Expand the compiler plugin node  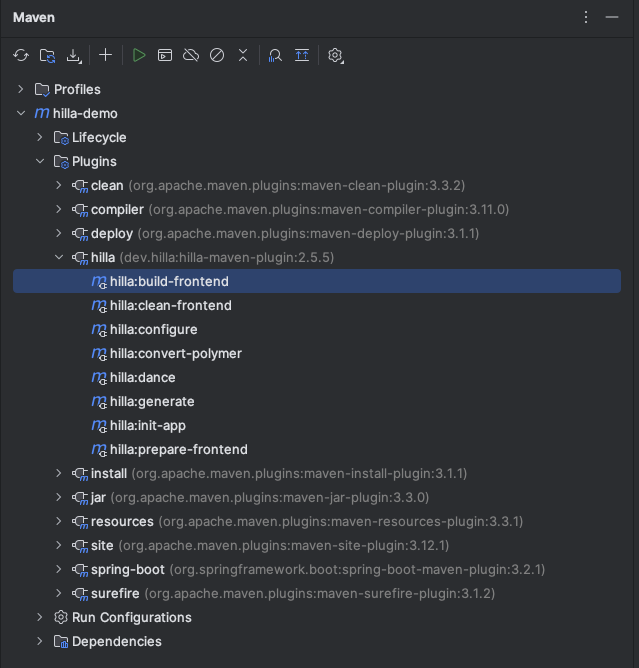point(59,209)
